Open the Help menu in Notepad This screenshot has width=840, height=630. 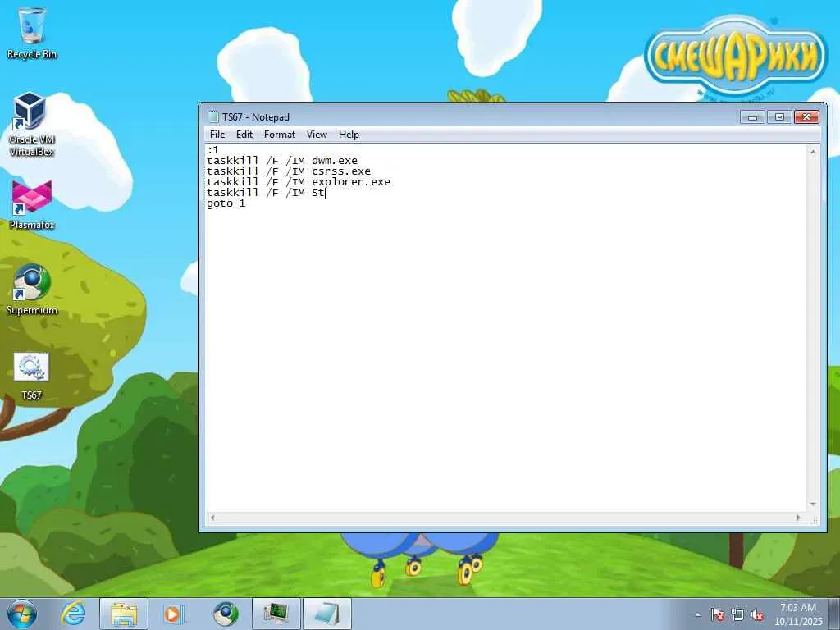point(349,135)
